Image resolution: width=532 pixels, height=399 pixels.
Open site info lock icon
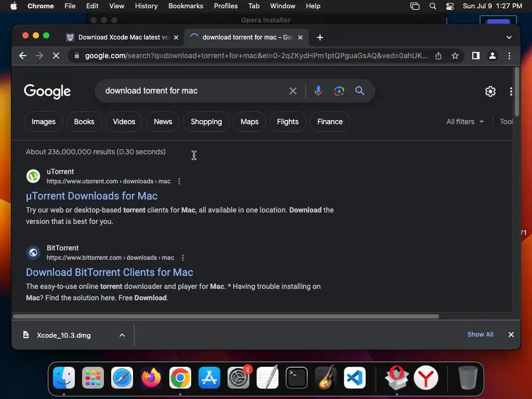(x=77, y=56)
